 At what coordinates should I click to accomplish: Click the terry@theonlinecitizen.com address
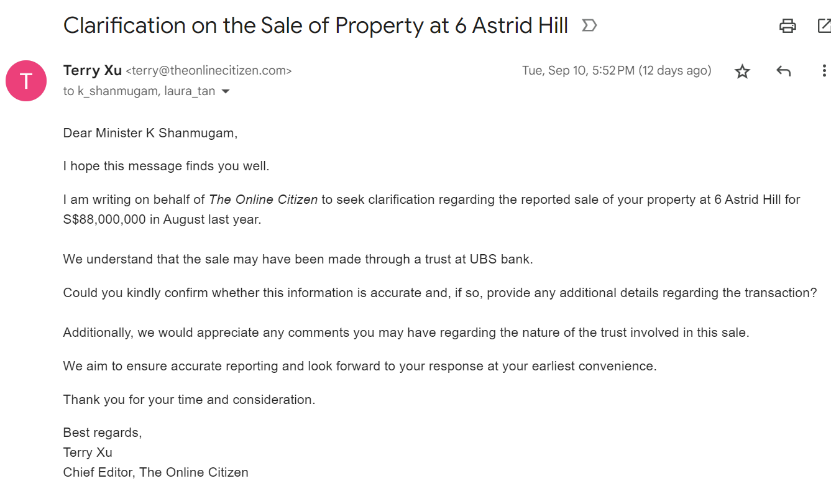209,71
